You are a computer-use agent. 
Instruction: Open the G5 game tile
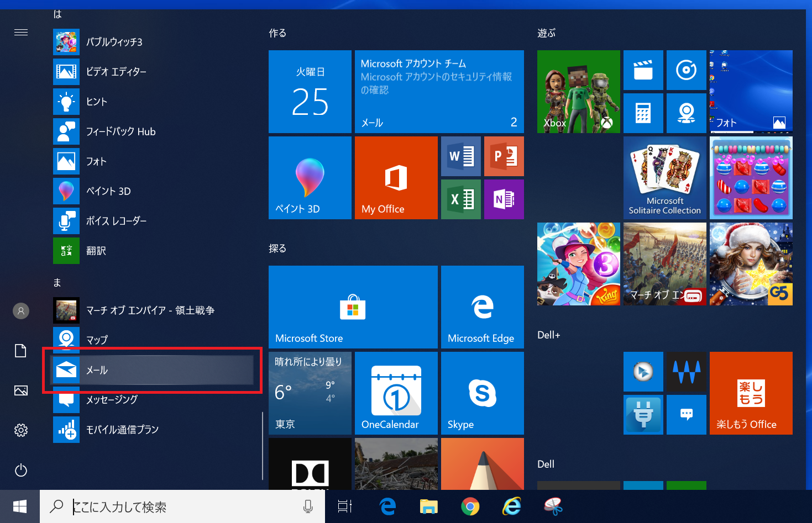tap(751, 264)
